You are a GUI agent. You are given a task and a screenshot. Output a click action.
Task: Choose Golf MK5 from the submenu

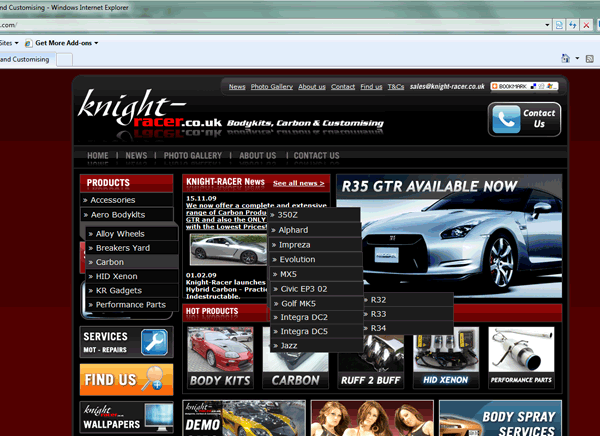click(317, 303)
